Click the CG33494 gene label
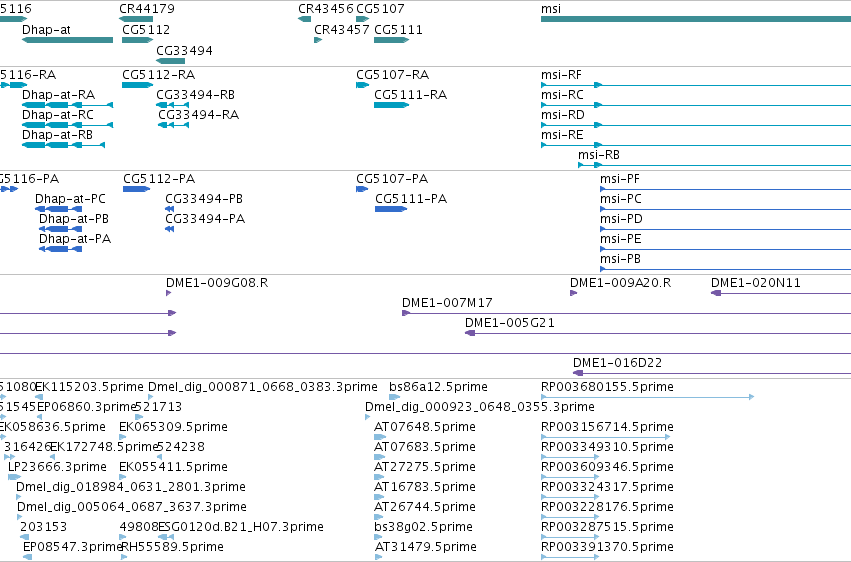The height and width of the screenshot is (562, 851). pyautogui.click(x=185, y=50)
